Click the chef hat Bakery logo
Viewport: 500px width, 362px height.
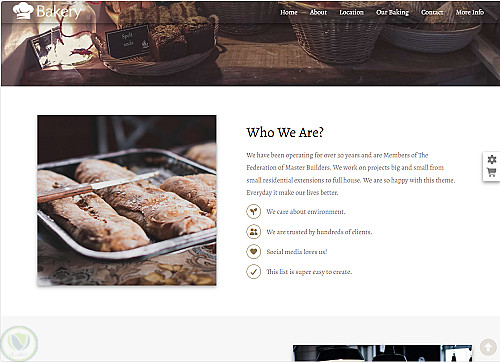tap(47, 11)
